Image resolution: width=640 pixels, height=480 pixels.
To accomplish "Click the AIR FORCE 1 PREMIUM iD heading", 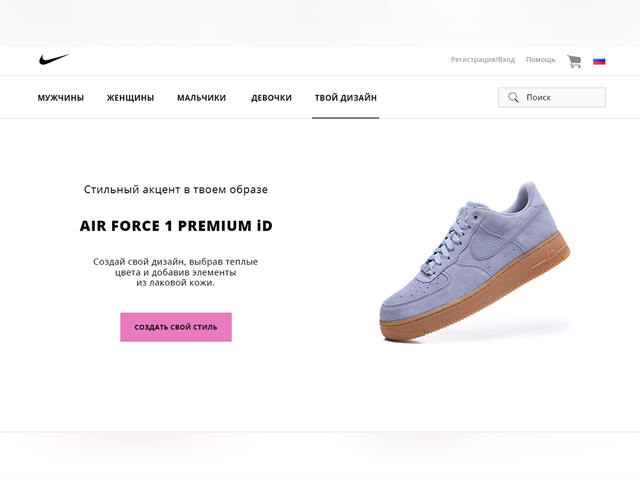I will 176,226.
